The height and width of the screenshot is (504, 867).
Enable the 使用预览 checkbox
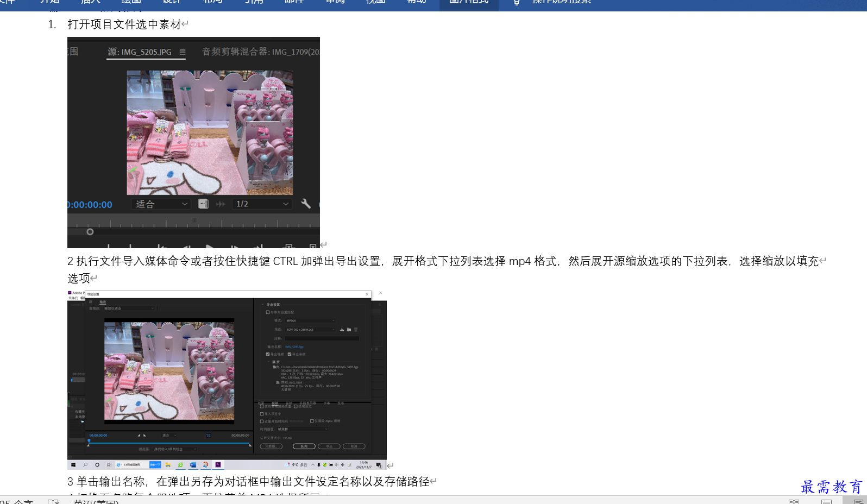pos(296,406)
